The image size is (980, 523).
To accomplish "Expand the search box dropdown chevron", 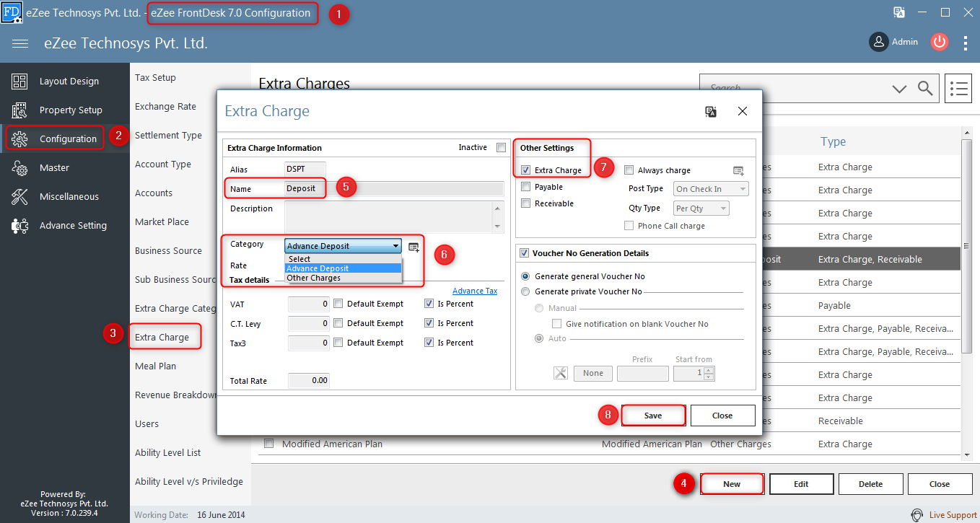I will coord(899,89).
